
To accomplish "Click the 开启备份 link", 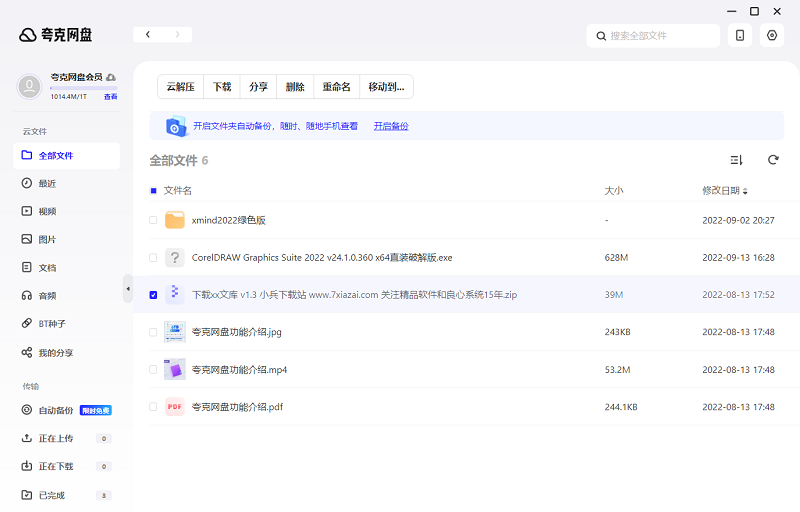I will point(391,126).
